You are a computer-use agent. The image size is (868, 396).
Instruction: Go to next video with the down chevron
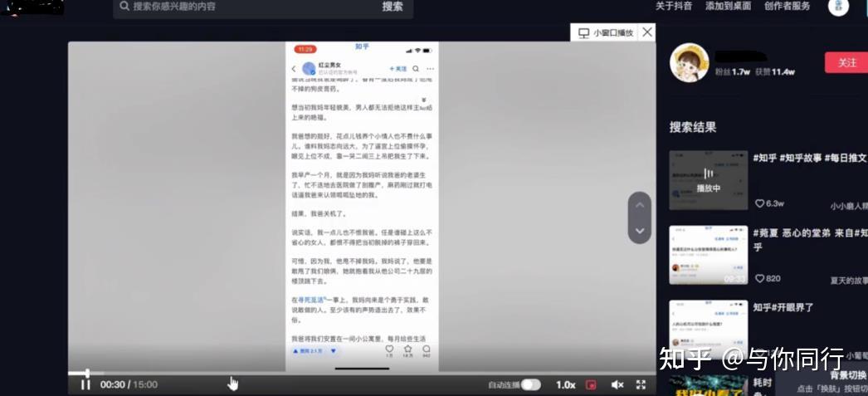[639, 231]
